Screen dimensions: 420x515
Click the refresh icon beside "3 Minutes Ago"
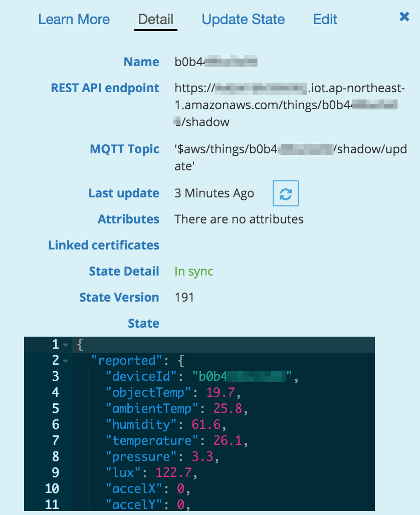tap(285, 193)
